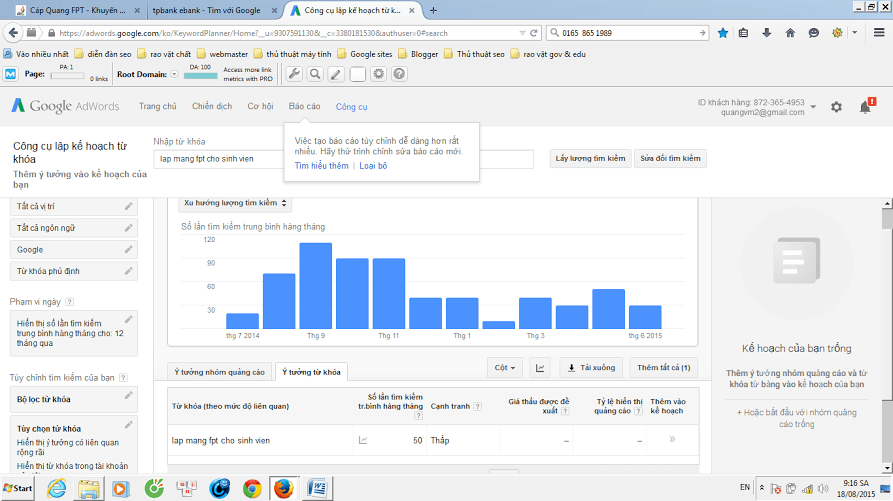893x501 pixels.
Task: Switch to the Cáp Quang FPT browser tab
Action: coord(77,10)
